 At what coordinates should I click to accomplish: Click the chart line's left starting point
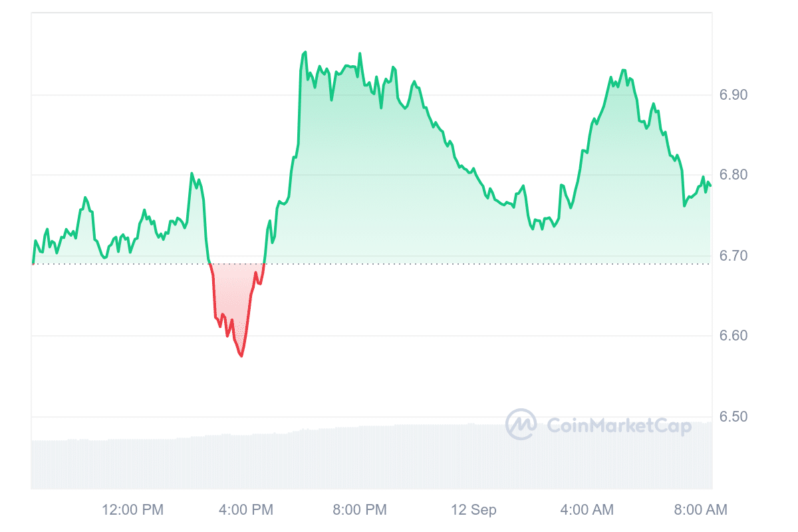click(x=32, y=263)
